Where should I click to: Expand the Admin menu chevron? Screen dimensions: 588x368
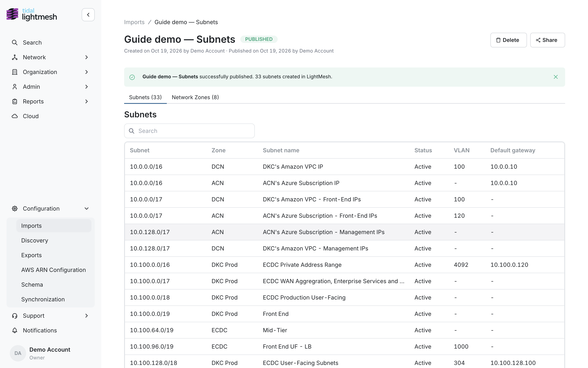pos(87,87)
